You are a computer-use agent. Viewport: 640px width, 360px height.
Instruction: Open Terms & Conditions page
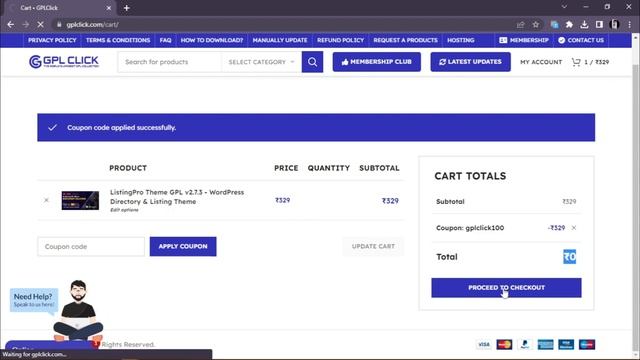(x=118, y=40)
